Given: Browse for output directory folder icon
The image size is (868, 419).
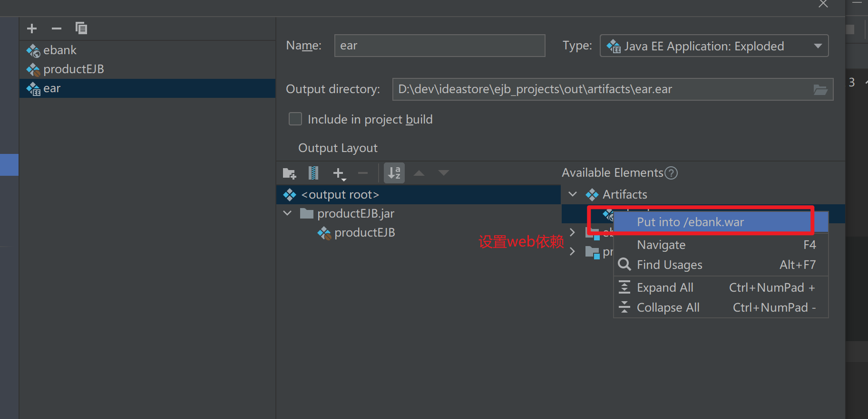Looking at the screenshot, I should [x=820, y=90].
